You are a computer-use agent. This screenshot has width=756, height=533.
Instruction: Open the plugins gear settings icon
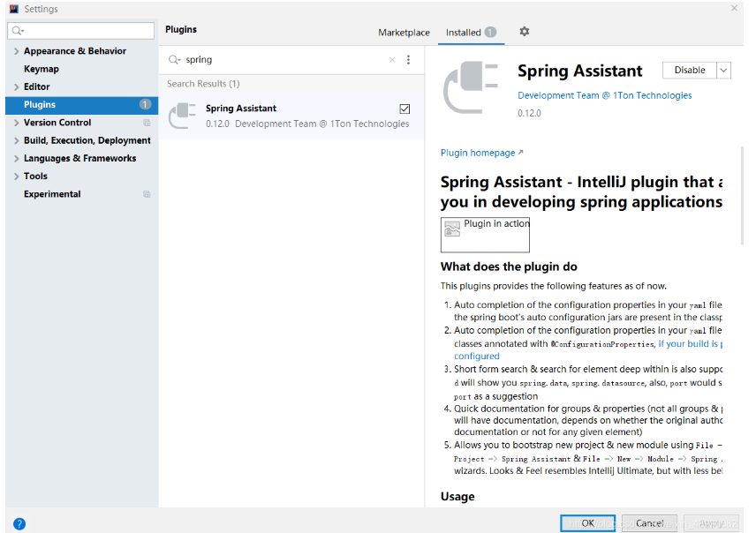click(524, 31)
